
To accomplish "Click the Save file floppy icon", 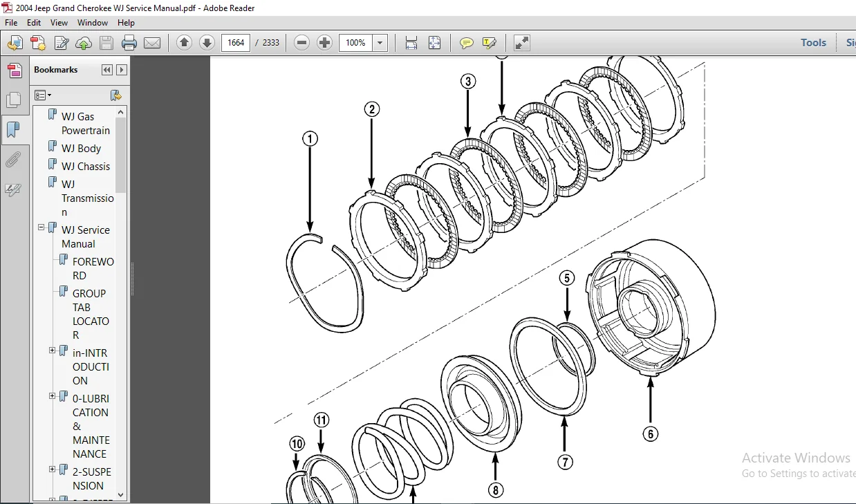I will pyautogui.click(x=106, y=43).
